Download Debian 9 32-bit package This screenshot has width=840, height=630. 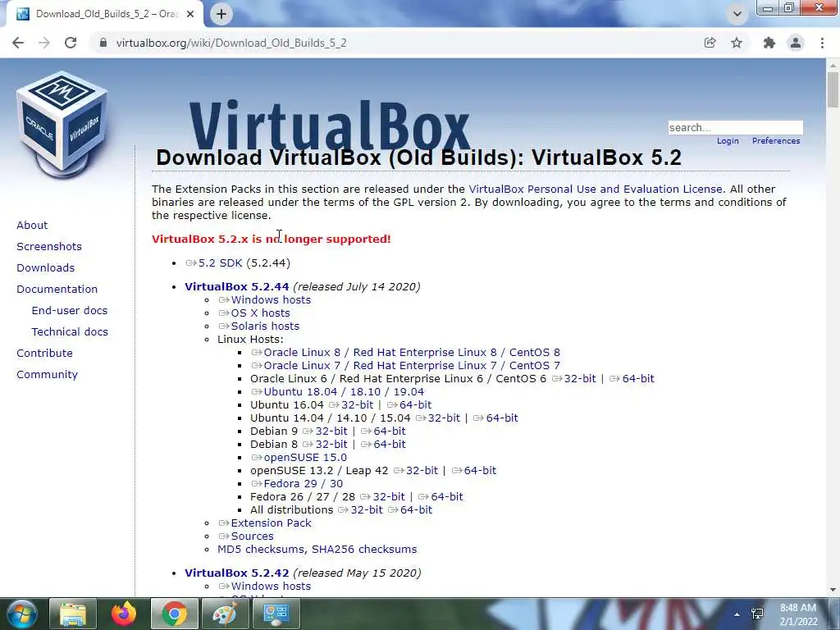(x=325, y=431)
